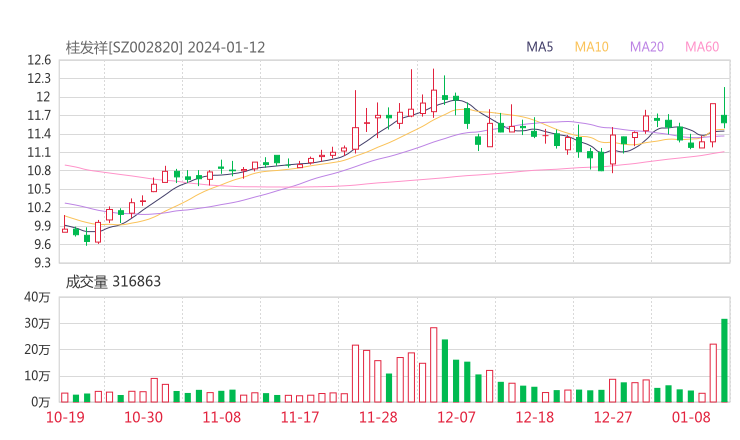Click the 11.4 price axis label

coord(39,134)
